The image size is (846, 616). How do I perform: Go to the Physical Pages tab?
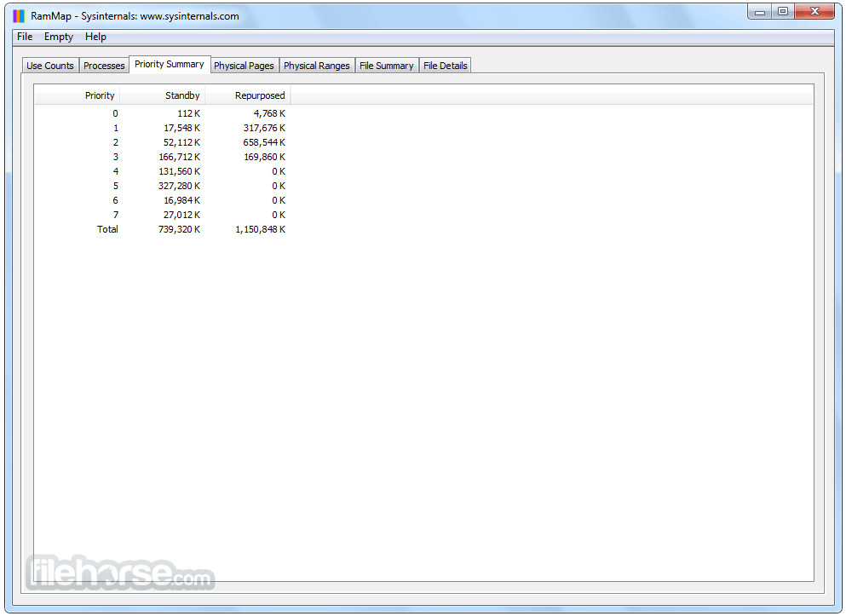[244, 66]
